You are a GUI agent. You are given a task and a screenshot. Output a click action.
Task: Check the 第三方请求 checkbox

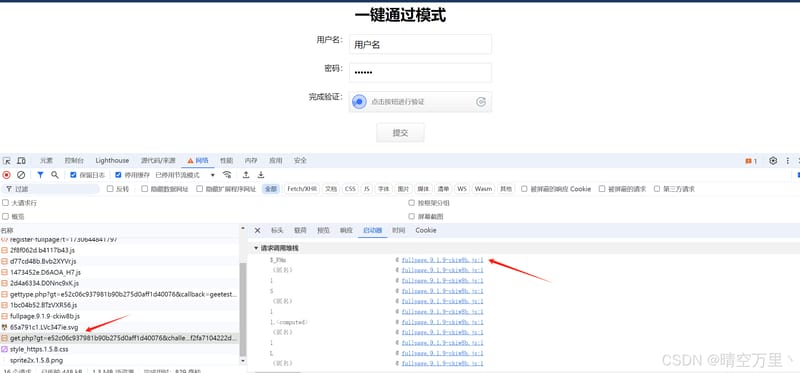tap(657, 189)
